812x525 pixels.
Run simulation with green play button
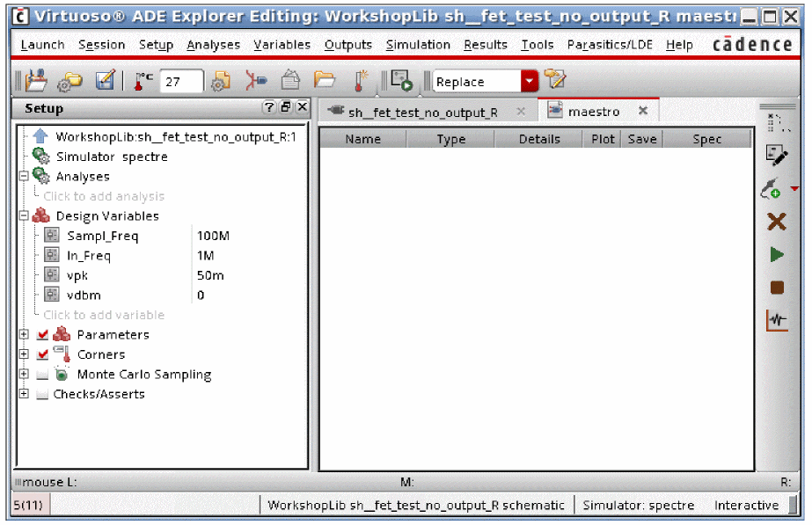pyautogui.click(x=776, y=255)
